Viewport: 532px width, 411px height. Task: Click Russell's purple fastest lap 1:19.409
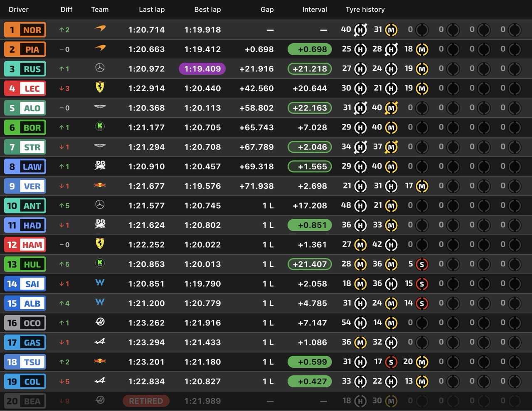pyautogui.click(x=202, y=68)
